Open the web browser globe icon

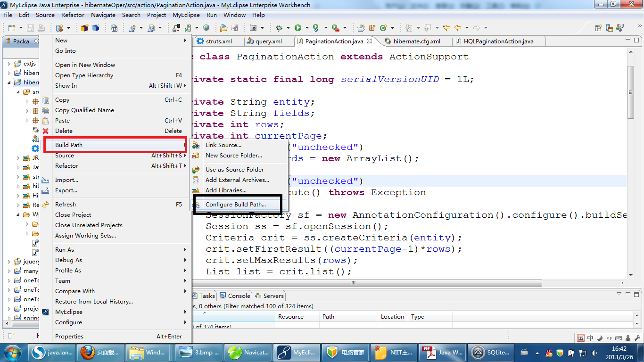click(206, 28)
